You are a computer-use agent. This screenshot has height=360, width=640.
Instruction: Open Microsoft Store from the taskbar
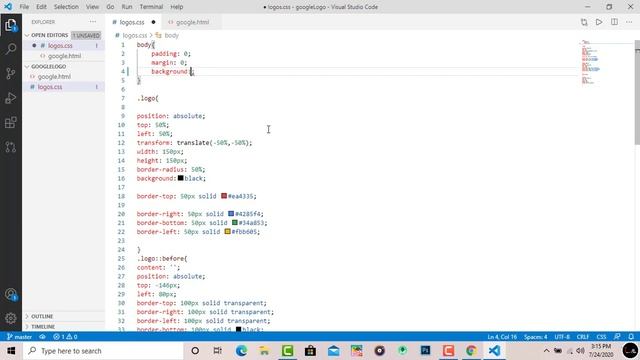click(310, 351)
